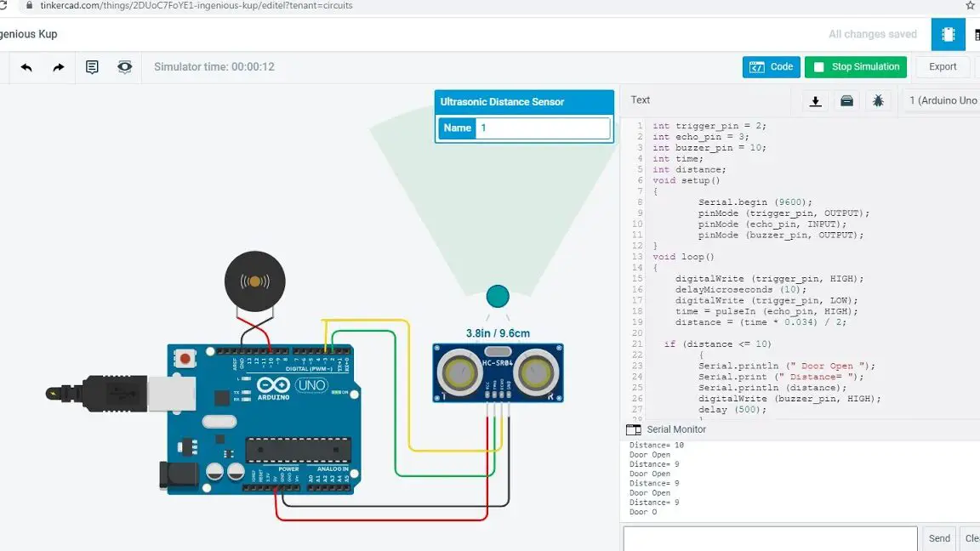Click the code line 'if (distance <= 10)'
This screenshot has height=551, width=980.
717,344
